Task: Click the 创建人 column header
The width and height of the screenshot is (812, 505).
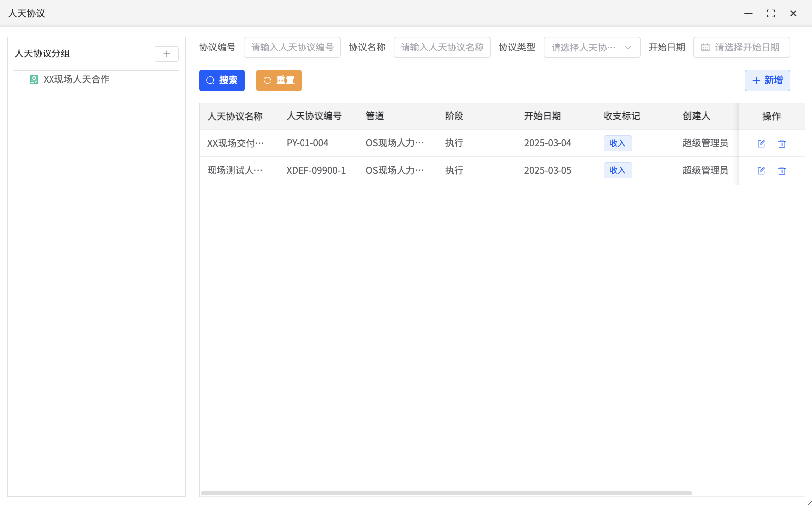Action: [x=696, y=116]
